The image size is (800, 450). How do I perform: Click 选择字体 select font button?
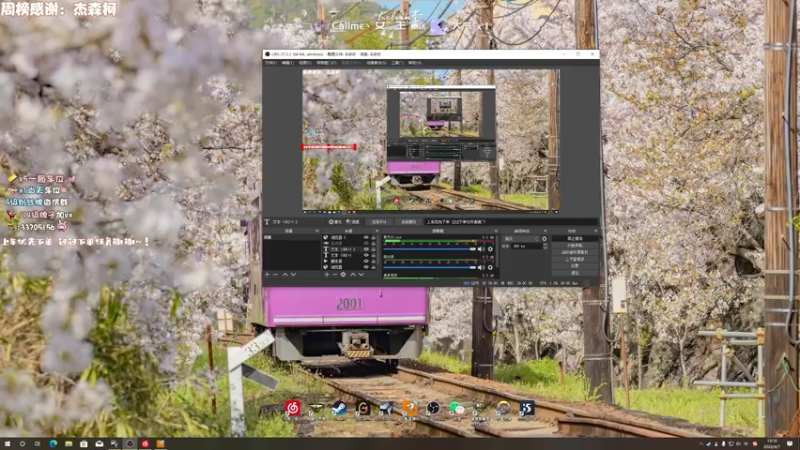tap(379, 221)
